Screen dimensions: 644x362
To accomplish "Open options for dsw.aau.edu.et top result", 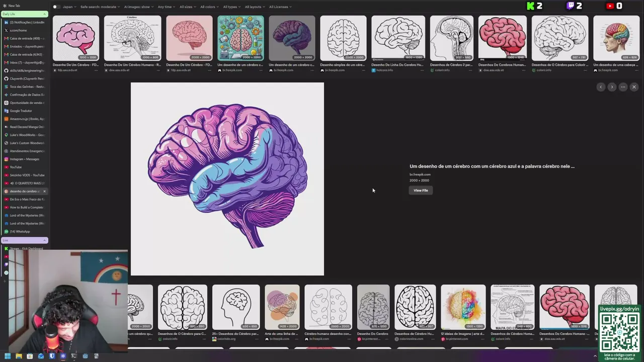I will 158,70.
